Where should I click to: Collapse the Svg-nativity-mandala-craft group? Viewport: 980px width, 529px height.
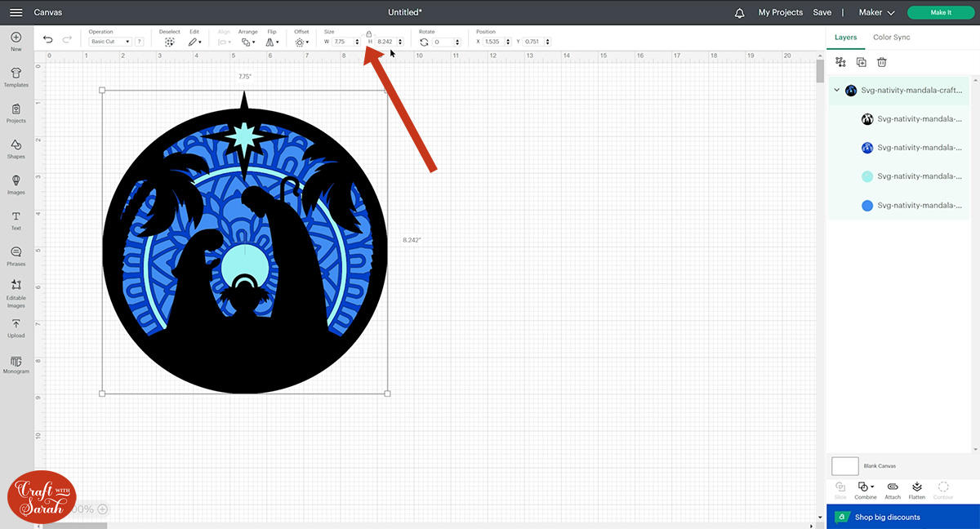coord(835,91)
